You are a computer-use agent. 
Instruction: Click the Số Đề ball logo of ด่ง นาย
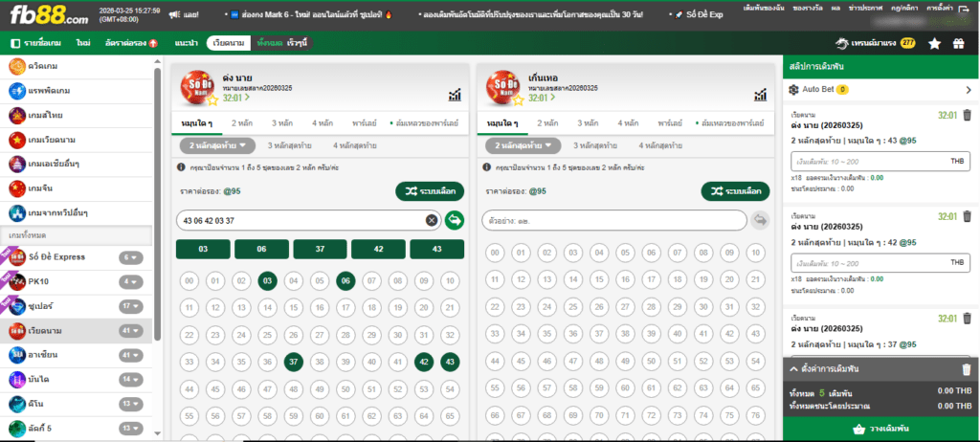coord(198,87)
